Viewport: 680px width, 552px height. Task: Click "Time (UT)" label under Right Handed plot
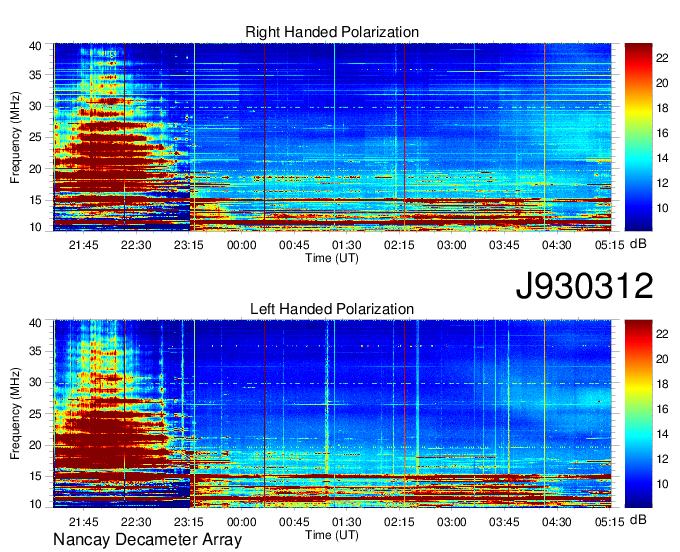[x=332, y=258]
